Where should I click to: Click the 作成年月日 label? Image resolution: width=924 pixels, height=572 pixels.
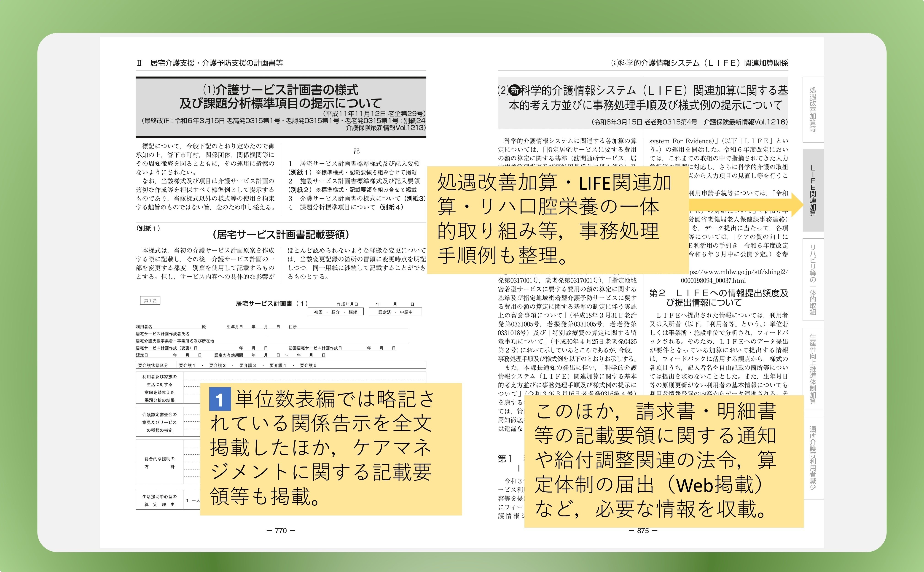point(347,304)
